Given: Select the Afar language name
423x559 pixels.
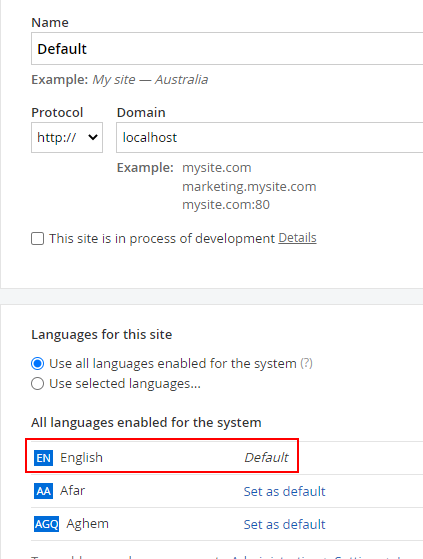Looking at the screenshot, I should coord(72,491).
